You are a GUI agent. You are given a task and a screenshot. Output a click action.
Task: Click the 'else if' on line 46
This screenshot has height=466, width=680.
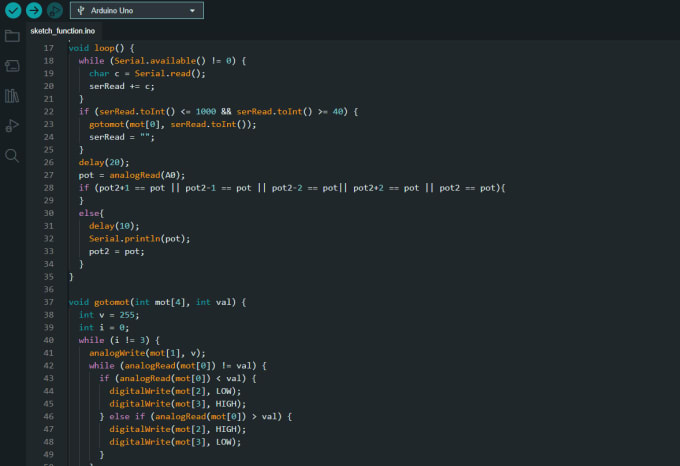tap(127, 417)
